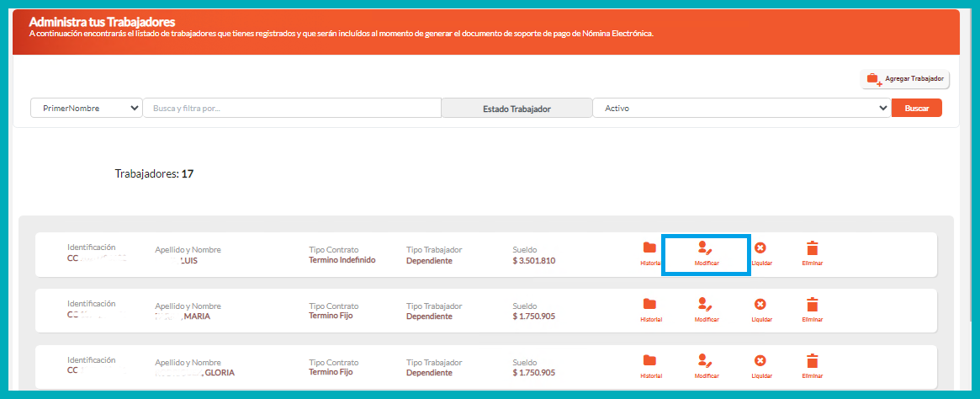Open Historial folder icon for worker LUIS
Image resolution: width=980 pixels, height=399 pixels.
pyautogui.click(x=649, y=248)
